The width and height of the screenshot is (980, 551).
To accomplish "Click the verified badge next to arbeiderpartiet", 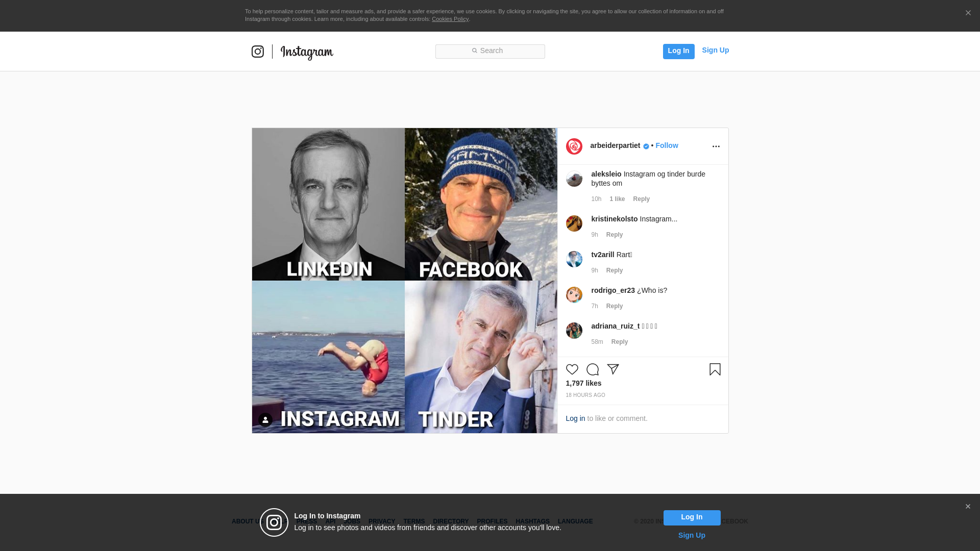I will point(646,146).
